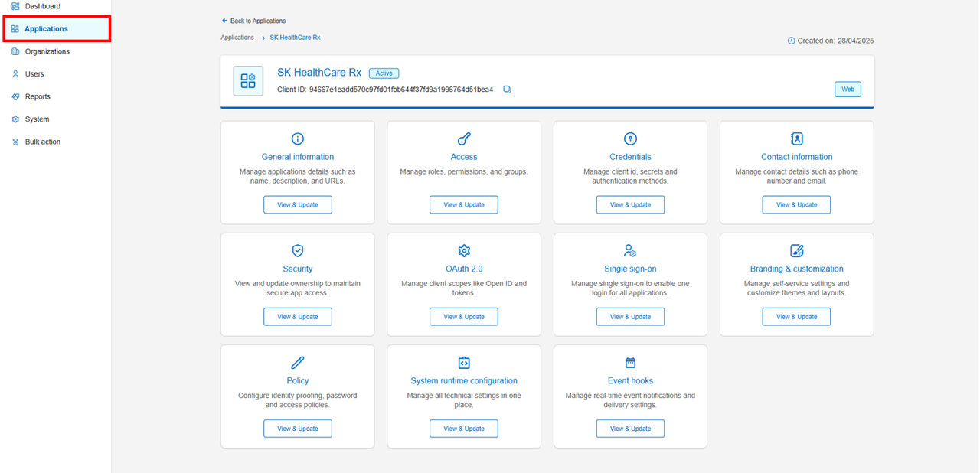The image size is (980, 473).
Task: Click View & Update under General information
Action: [x=298, y=204]
